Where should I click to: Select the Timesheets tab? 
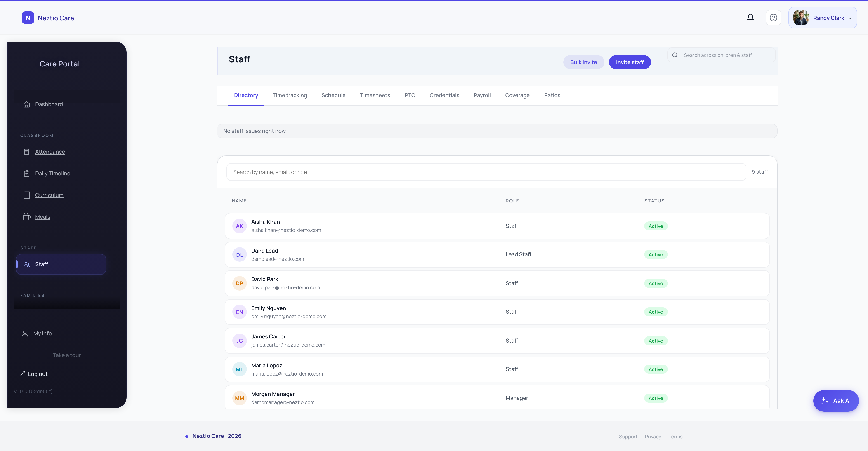375,95
